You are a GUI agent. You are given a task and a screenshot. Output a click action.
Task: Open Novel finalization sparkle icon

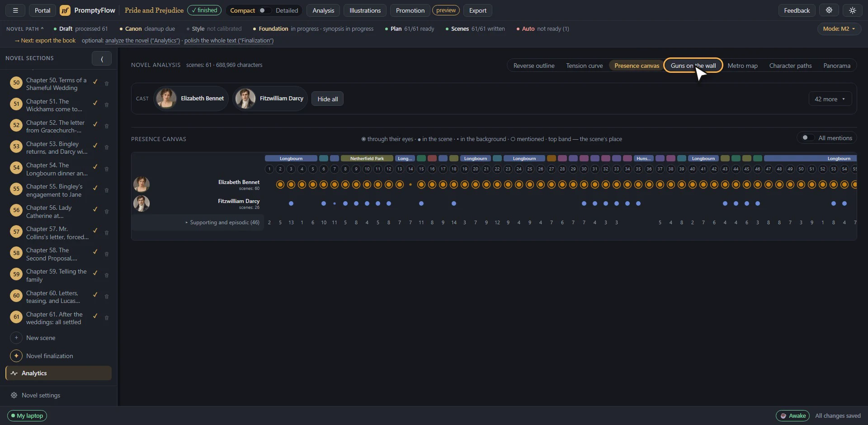pos(16,356)
